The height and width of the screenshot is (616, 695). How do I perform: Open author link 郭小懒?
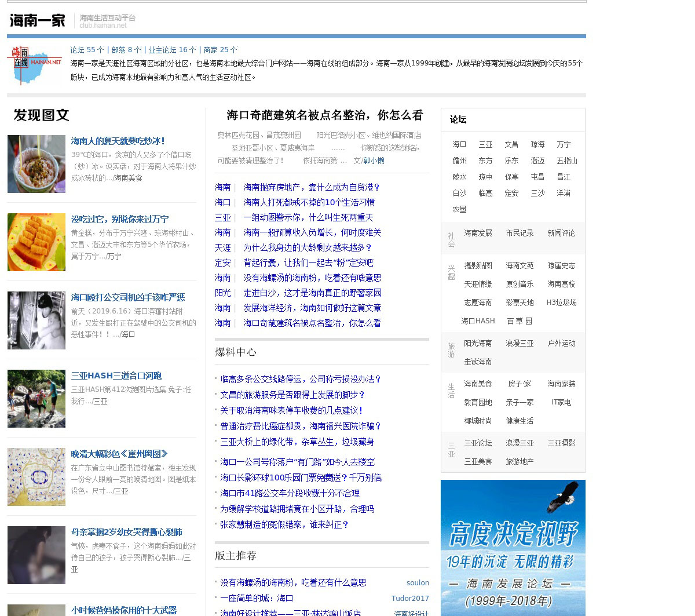click(x=374, y=161)
